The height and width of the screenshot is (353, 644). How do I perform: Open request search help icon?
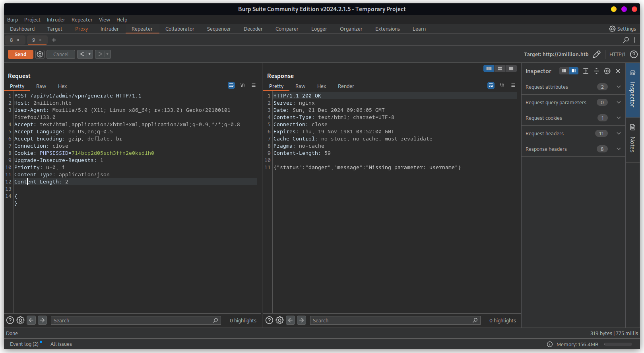[10, 320]
